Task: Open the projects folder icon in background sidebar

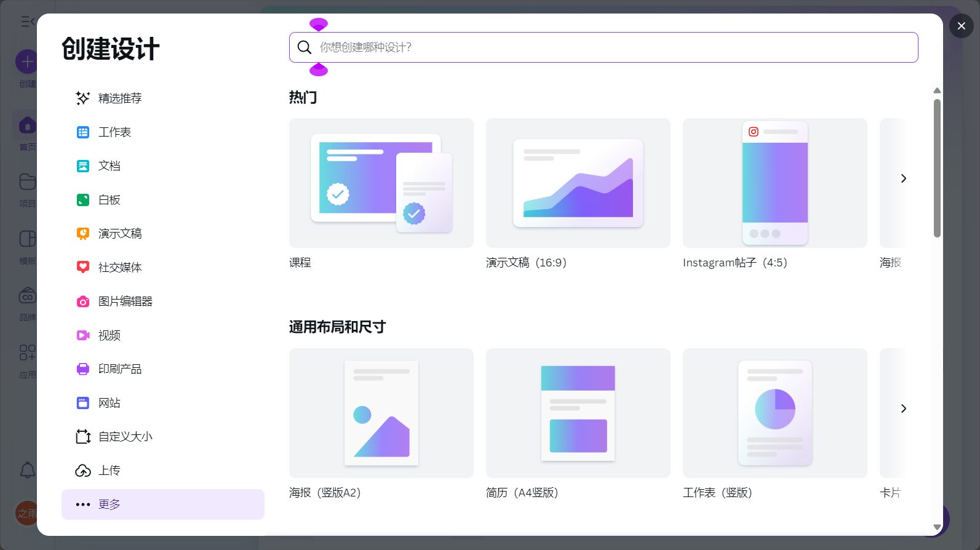Action: (x=27, y=182)
